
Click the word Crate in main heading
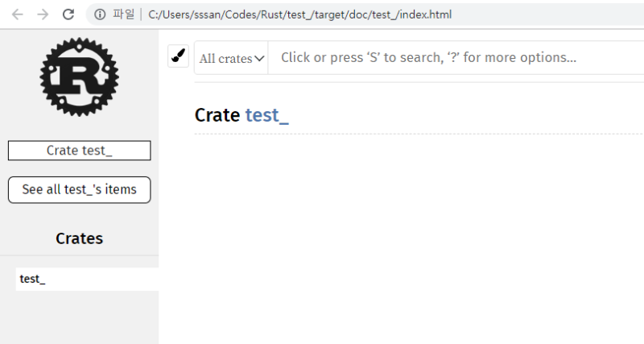coord(217,115)
